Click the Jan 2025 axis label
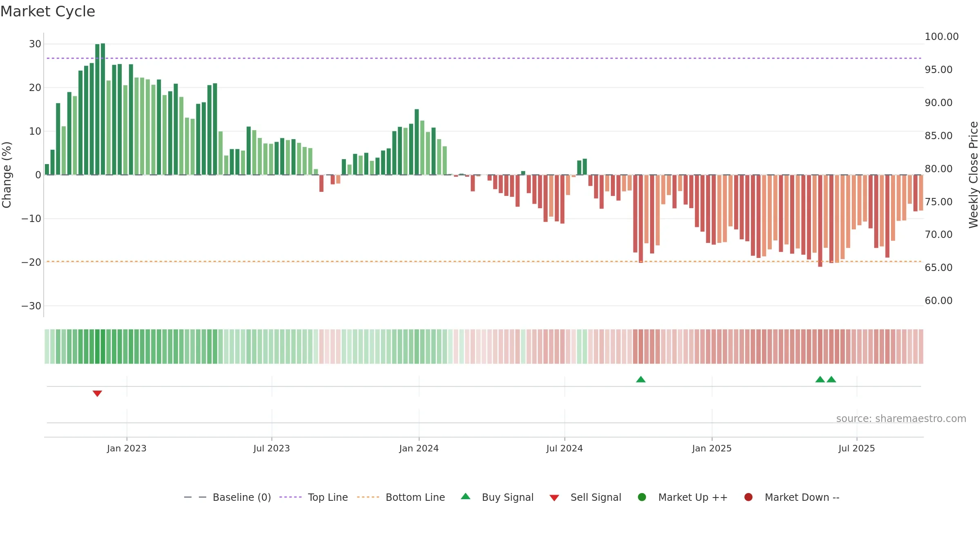This screenshot has height=551, width=980. (x=712, y=449)
